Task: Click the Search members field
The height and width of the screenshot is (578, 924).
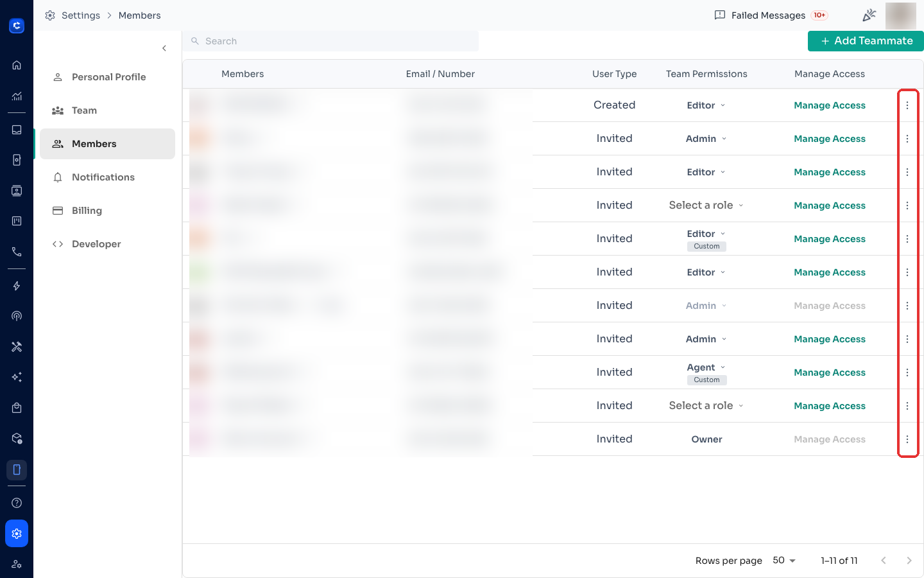Action: [x=331, y=41]
